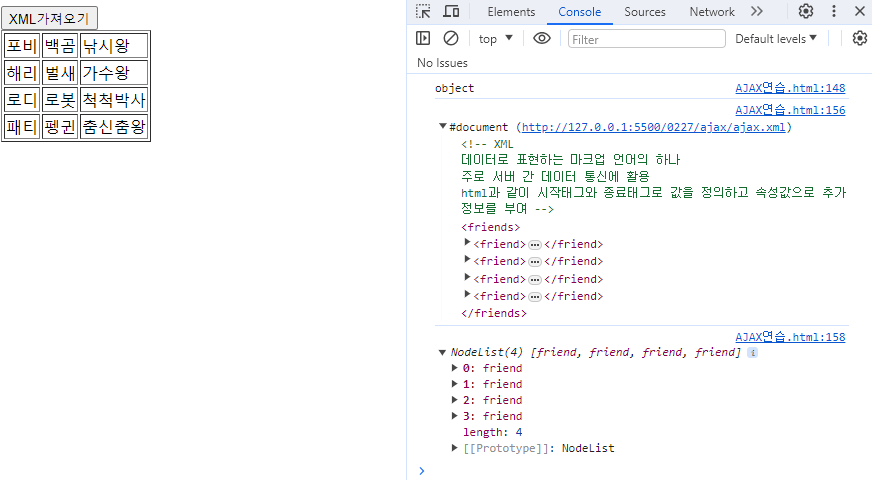Viewport: 872px width, 480px height.
Task: Collapse the NodeList(4) entry
Action: coord(442,352)
